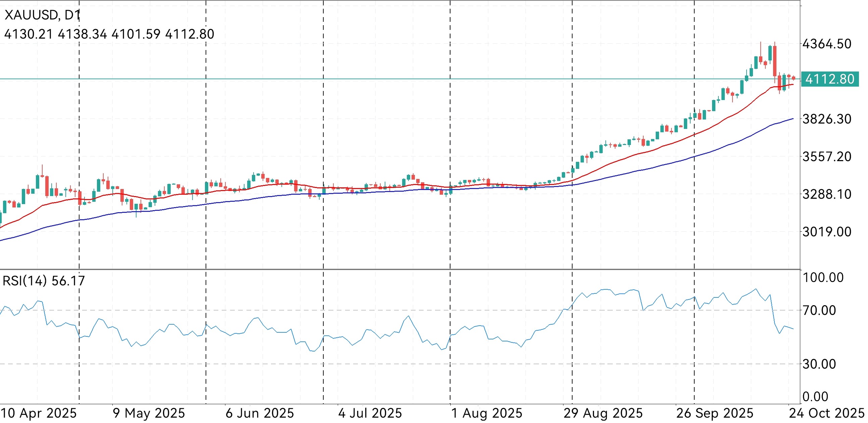Click the 3826.30 price axis label
Screen dimensions: 868x423
pyautogui.click(x=827, y=119)
